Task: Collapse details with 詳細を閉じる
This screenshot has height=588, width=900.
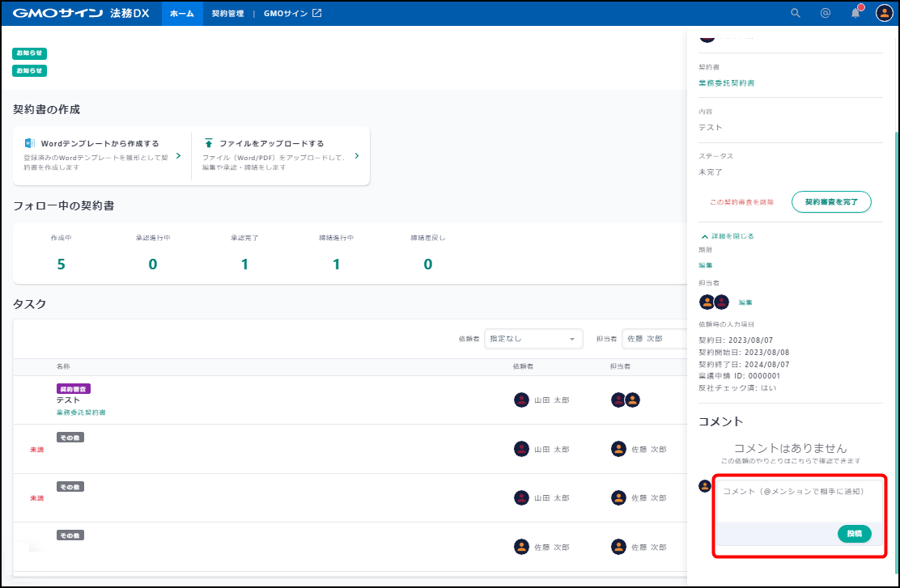Action: pyautogui.click(x=727, y=236)
